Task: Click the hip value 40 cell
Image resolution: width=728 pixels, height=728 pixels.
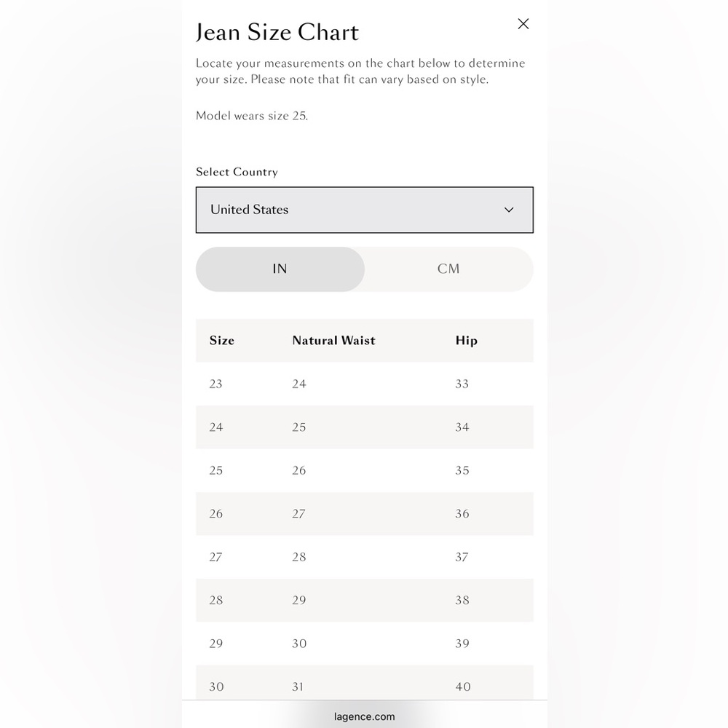Action: 463,687
